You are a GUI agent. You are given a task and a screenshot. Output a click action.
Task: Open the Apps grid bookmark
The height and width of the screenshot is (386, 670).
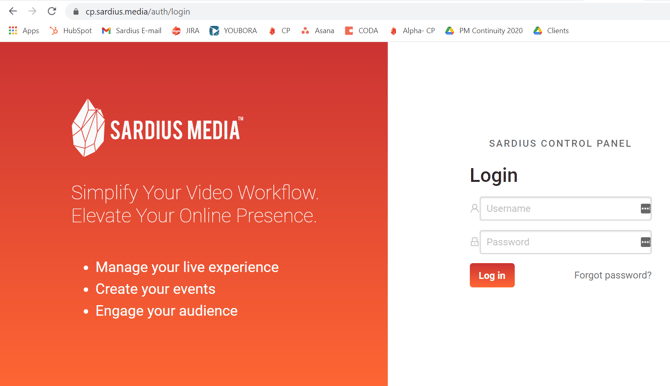(24, 31)
